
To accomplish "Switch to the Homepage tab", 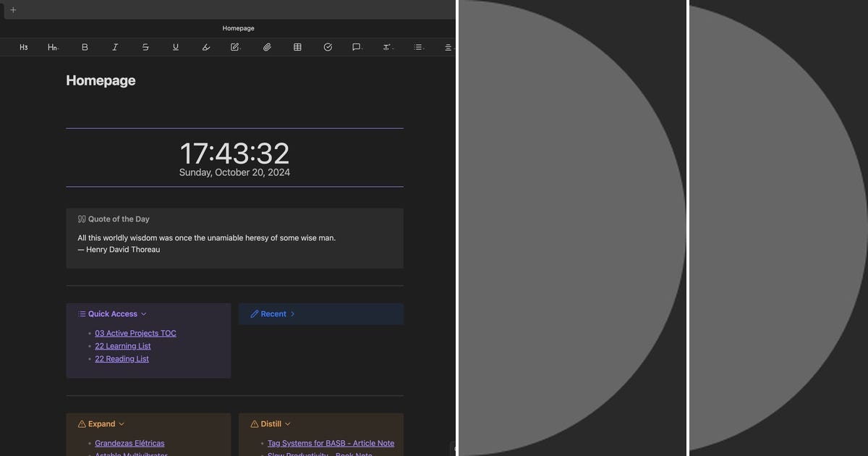I will (x=238, y=28).
